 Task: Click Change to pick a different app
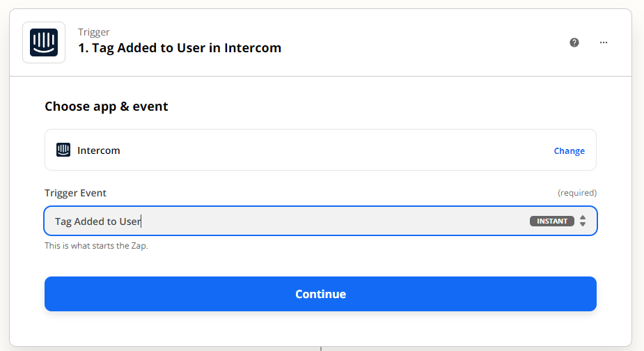[x=570, y=151]
